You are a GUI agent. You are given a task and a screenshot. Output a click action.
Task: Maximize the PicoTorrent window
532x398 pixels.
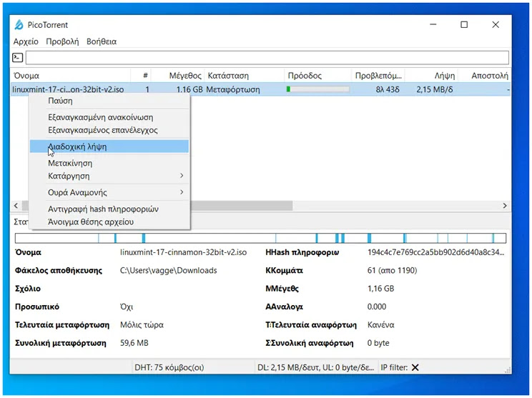click(x=464, y=24)
